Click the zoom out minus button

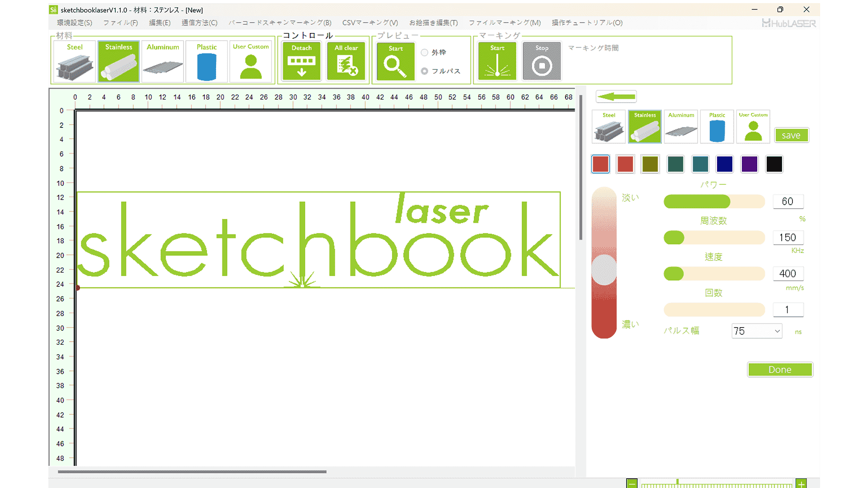[x=632, y=483]
